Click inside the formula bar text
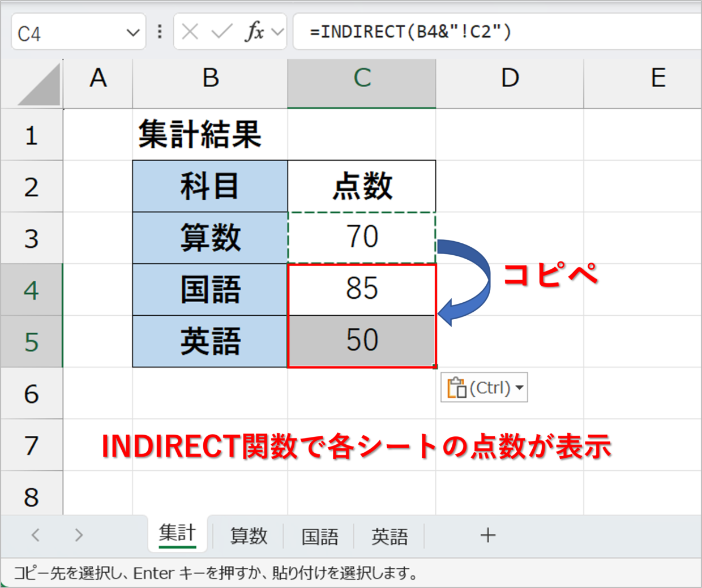Image resolution: width=702 pixels, height=588 pixels. pos(453,32)
